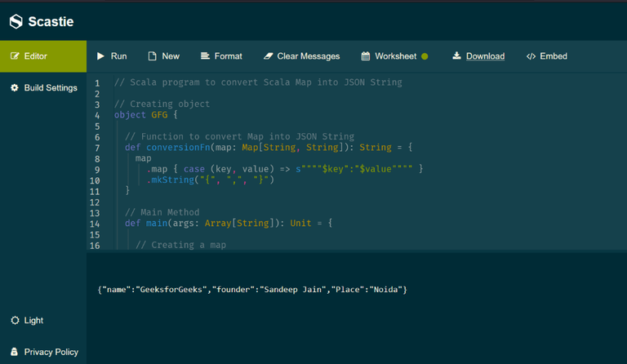Click line number 4 in gutter

[x=97, y=115]
